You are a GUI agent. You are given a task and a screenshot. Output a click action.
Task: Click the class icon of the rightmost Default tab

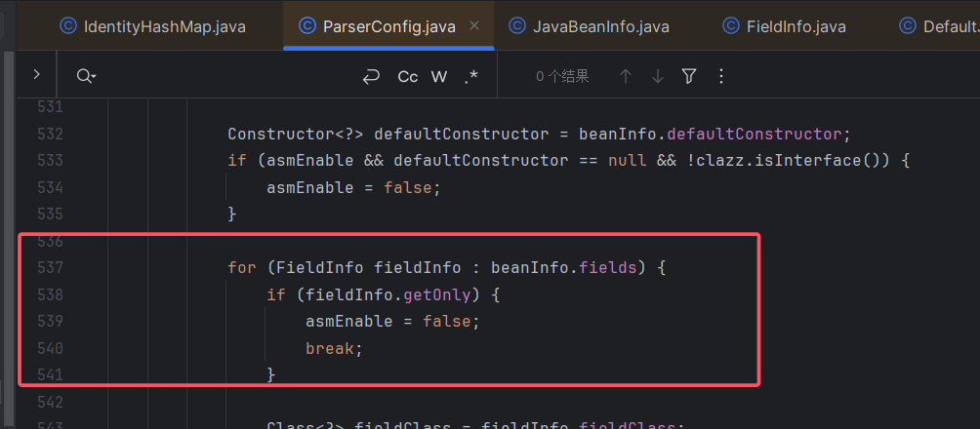click(907, 26)
